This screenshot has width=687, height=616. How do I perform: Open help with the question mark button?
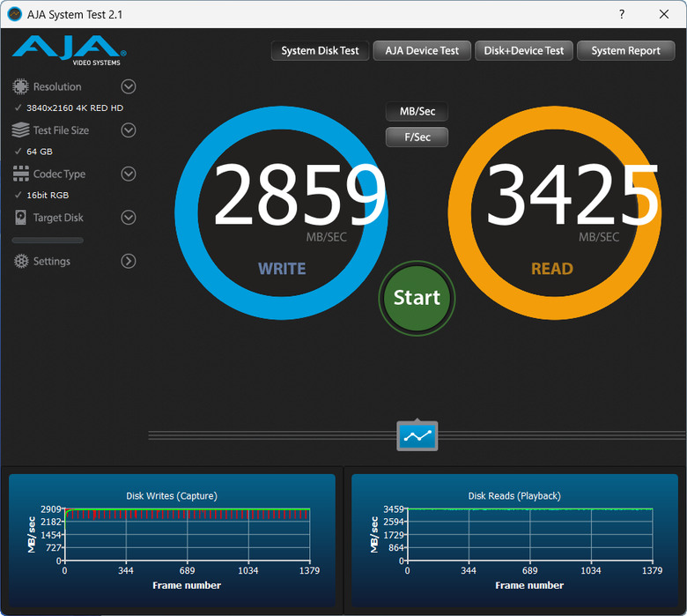(x=622, y=14)
